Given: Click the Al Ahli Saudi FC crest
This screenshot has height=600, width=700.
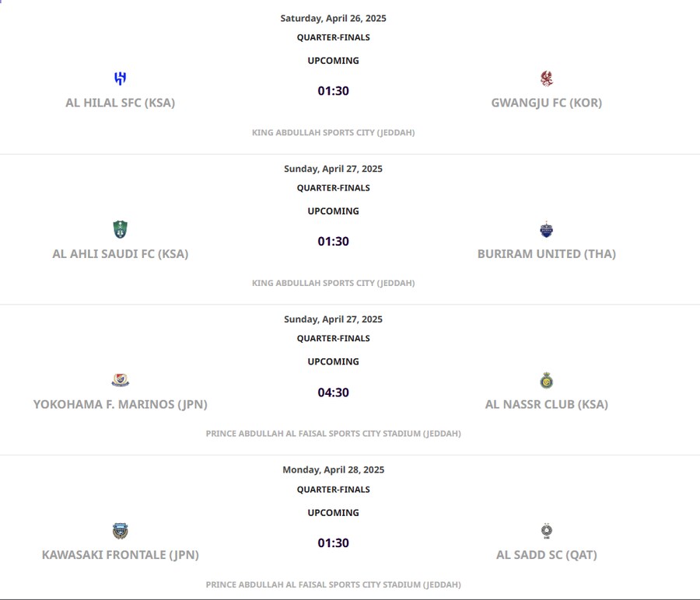Looking at the screenshot, I should (119, 229).
